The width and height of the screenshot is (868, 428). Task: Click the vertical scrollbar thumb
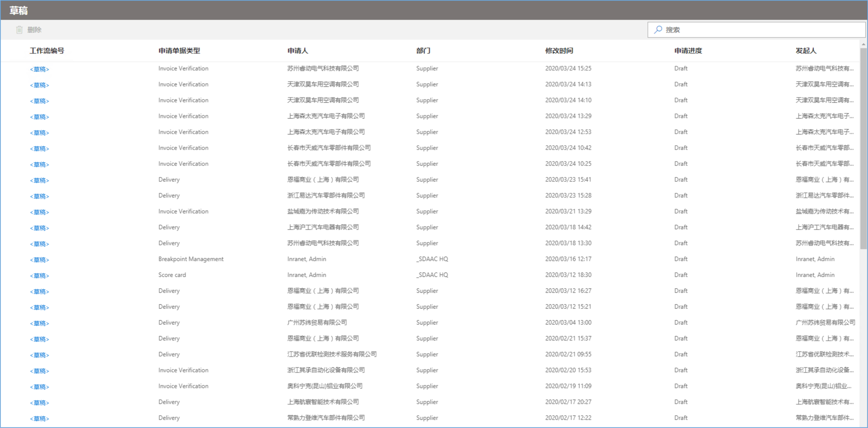click(x=863, y=148)
